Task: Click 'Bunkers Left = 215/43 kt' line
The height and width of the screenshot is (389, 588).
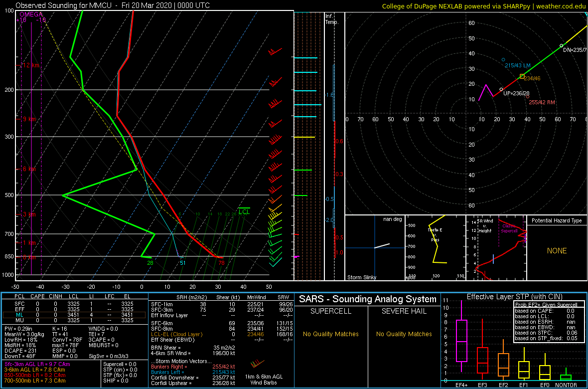Action: (x=193, y=372)
